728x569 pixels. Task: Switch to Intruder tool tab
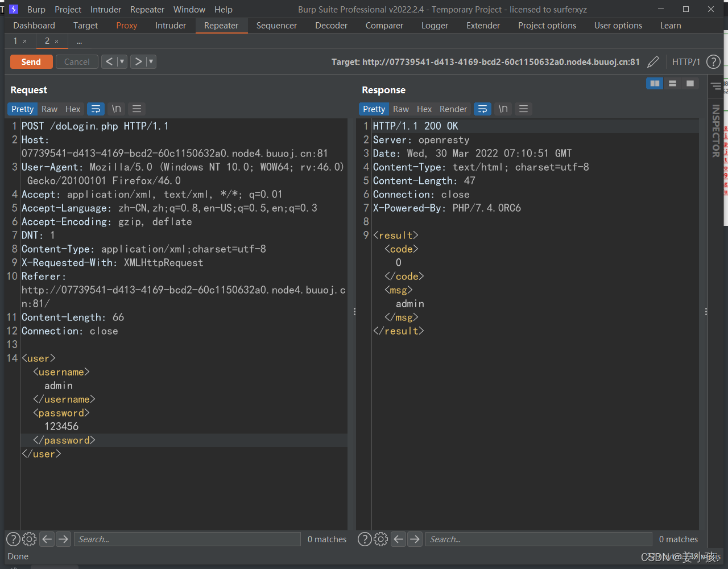coord(171,26)
